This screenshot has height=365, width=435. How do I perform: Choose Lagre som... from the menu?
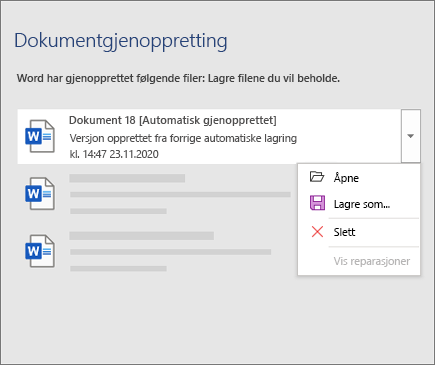359,204
